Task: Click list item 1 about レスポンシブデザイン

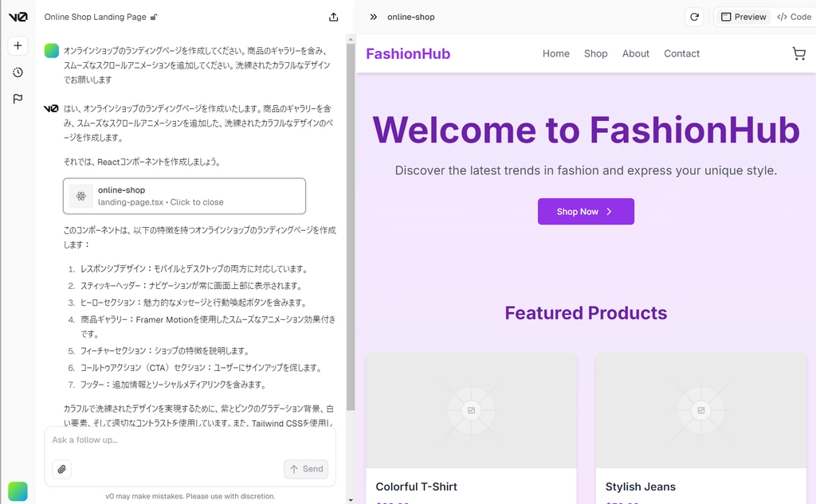Action: (194, 269)
